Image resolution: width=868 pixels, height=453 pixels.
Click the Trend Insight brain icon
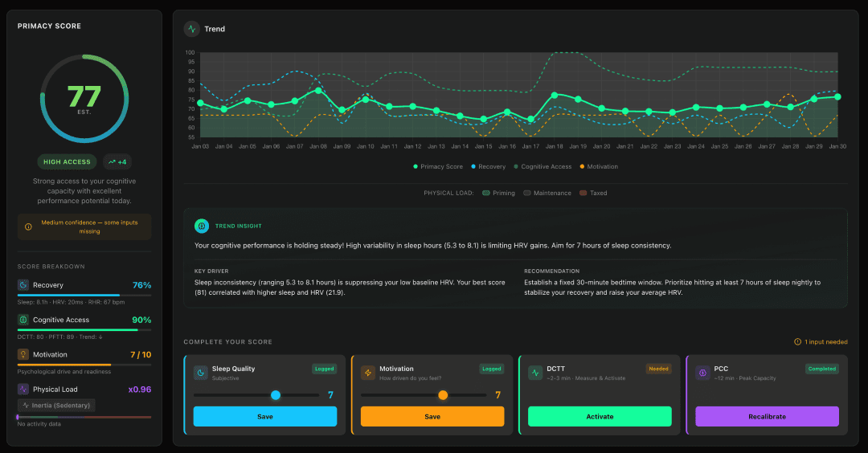(202, 226)
